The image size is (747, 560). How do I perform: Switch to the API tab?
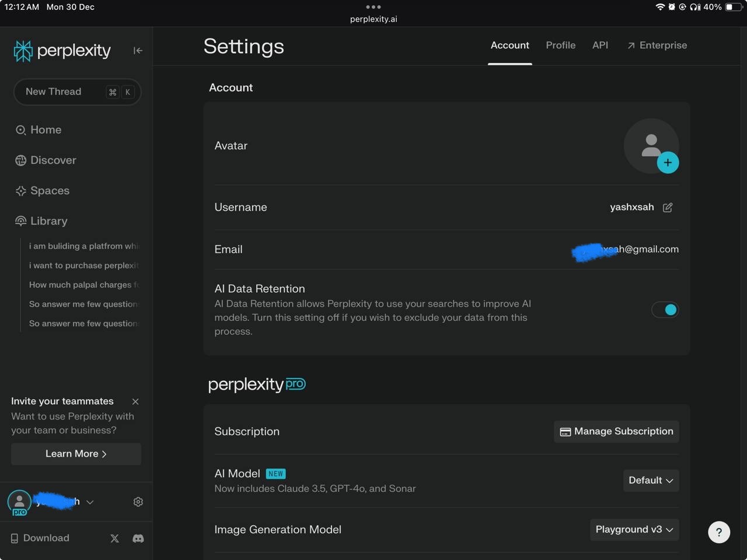pyautogui.click(x=601, y=45)
